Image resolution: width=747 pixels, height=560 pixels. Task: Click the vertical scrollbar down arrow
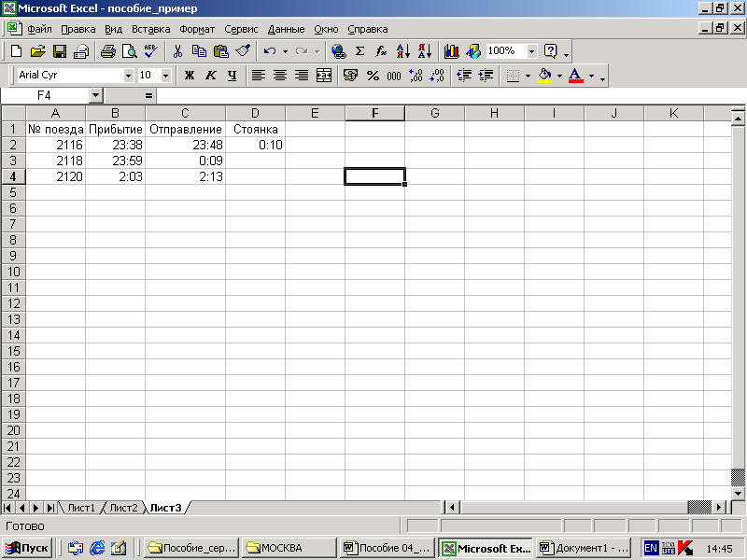click(738, 494)
